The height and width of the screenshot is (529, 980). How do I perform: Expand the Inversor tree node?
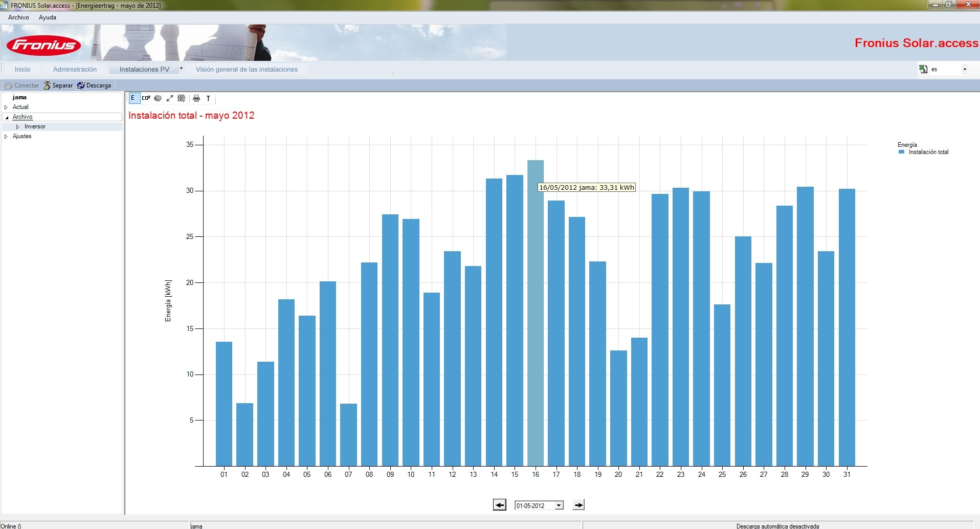click(17, 126)
